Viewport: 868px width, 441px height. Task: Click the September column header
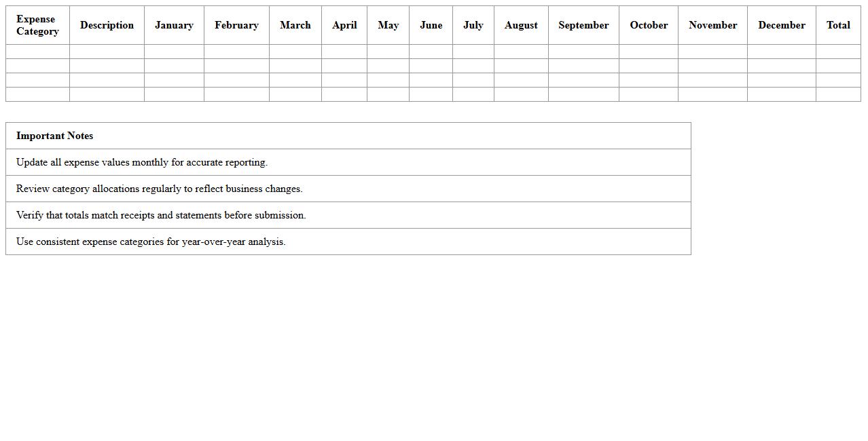[583, 25]
